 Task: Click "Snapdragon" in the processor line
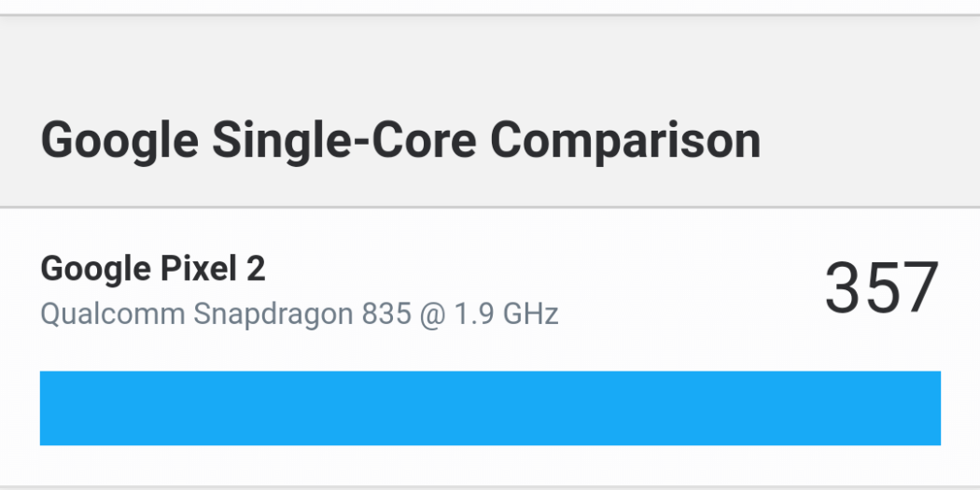pyautogui.click(x=273, y=314)
